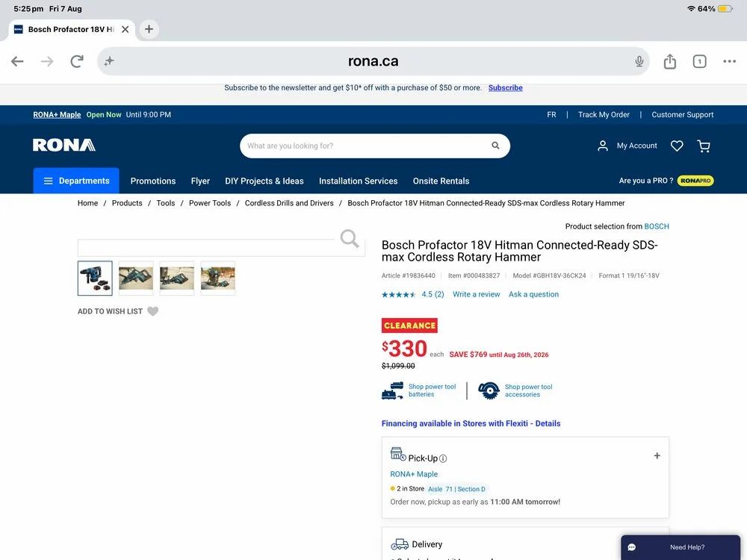Open the browser share icon
Screen dimensions: 747x560
[670, 61]
